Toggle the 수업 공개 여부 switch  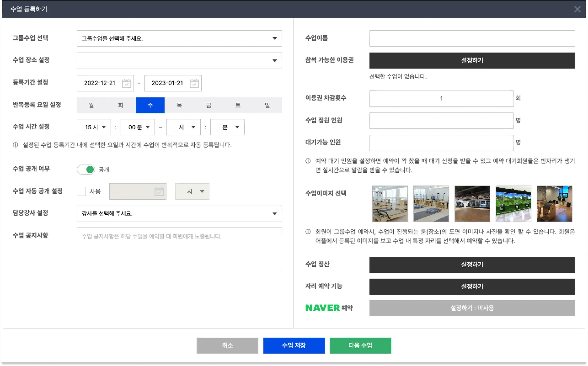(86, 170)
